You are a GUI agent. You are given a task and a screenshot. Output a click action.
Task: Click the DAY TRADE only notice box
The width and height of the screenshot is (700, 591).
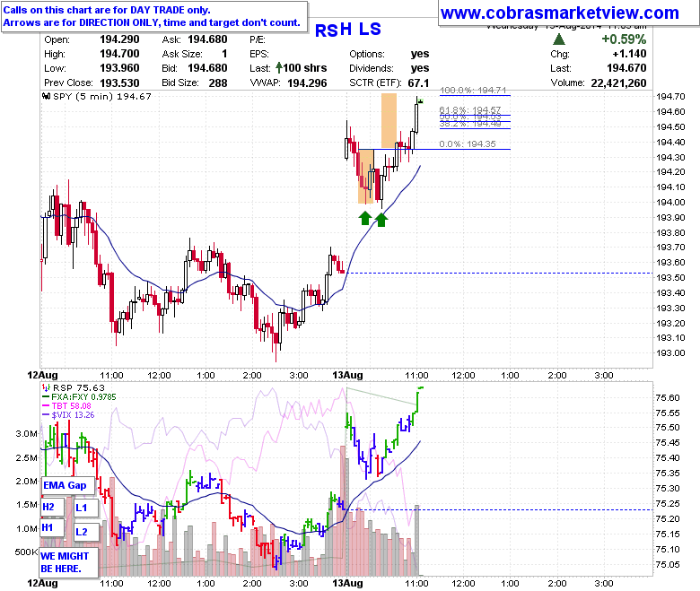pyautogui.click(x=154, y=16)
